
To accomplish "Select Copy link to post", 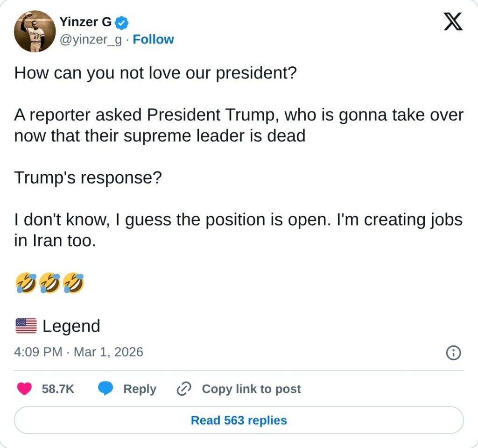I will pos(251,389).
